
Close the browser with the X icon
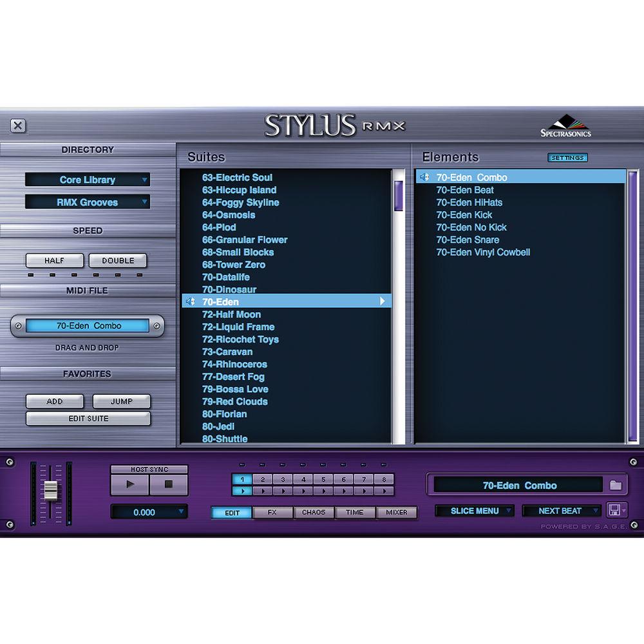point(18,126)
